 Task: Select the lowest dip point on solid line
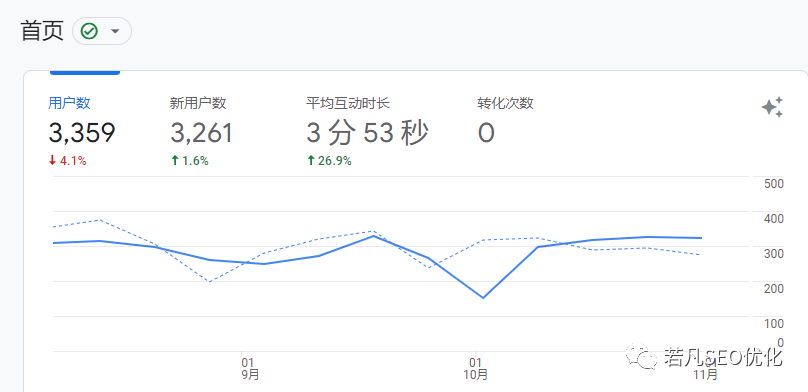tap(483, 298)
